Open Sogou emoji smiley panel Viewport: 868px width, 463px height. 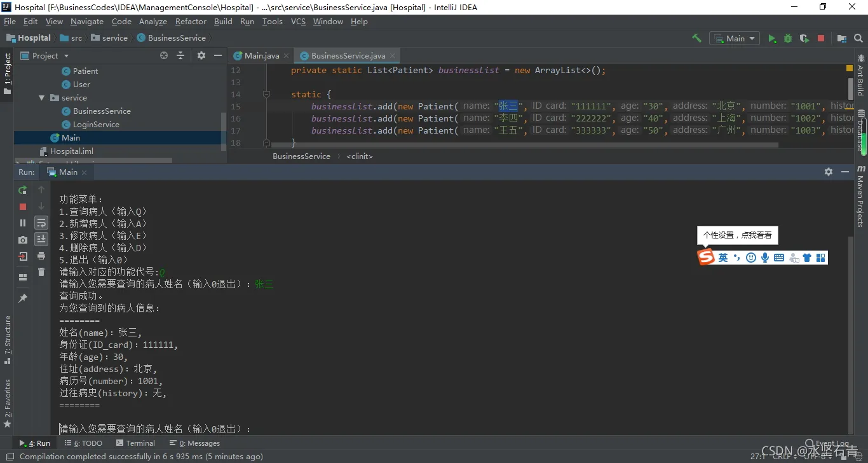[751, 258]
